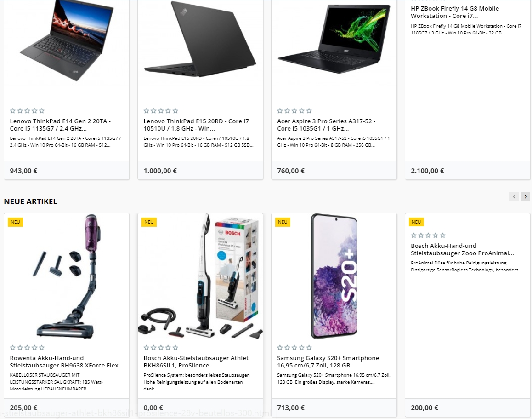This screenshot has height=419, width=532.
Task: Click the next arrow in Neue Artikel carousel
Action: coord(525,196)
